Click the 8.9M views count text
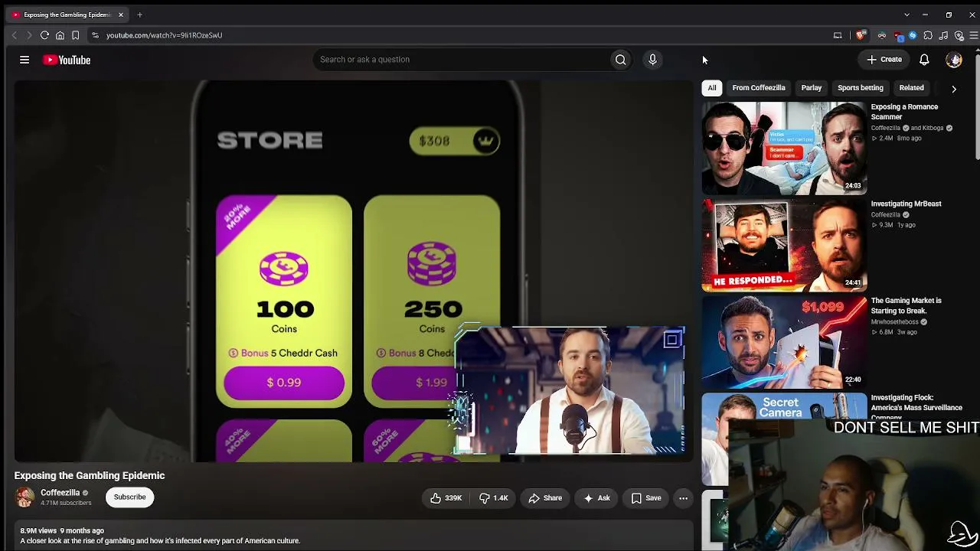 pos(39,530)
